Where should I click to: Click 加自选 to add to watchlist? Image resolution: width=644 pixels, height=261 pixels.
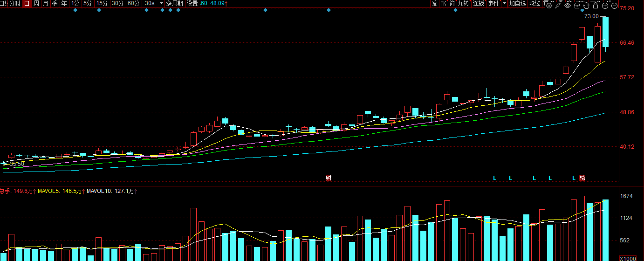click(x=517, y=3)
